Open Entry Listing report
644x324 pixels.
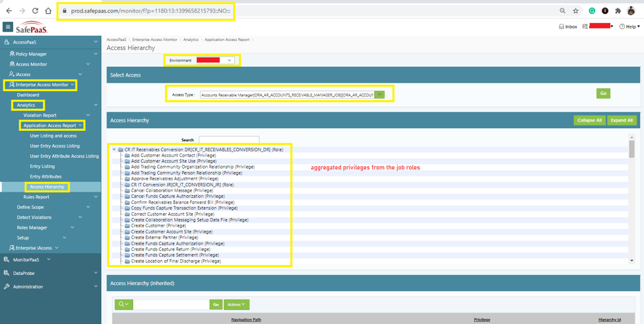pyautogui.click(x=42, y=167)
